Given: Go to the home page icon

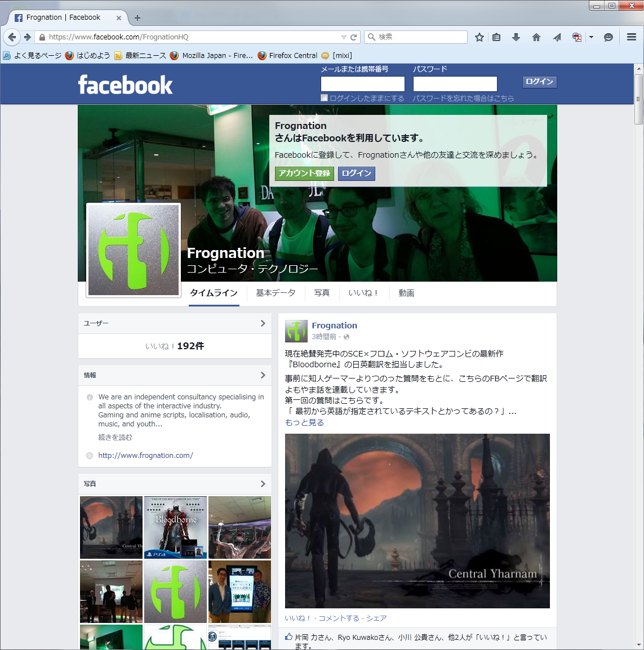Looking at the screenshot, I should 536,37.
